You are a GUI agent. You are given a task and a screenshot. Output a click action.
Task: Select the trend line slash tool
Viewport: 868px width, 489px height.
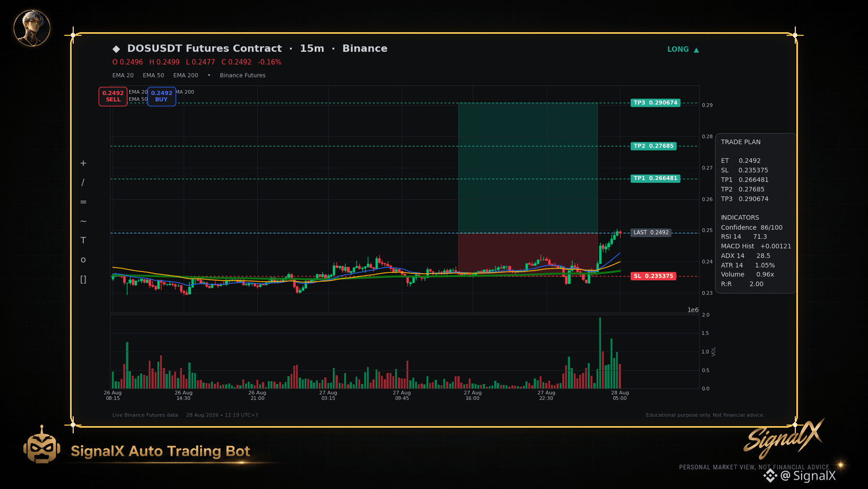point(83,182)
